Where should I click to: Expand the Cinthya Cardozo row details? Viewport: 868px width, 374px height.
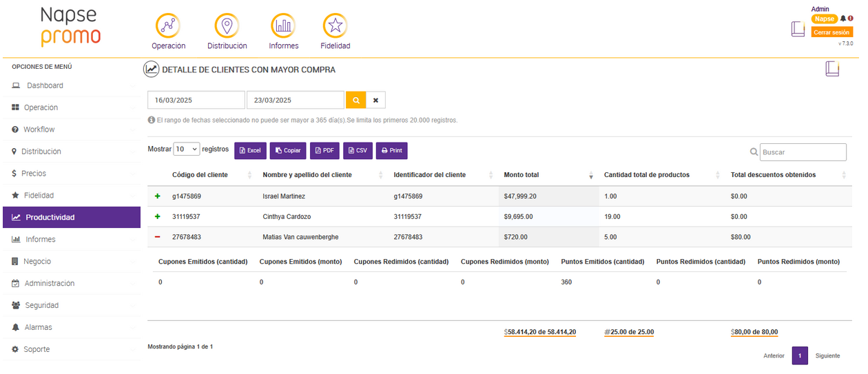click(158, 216)
